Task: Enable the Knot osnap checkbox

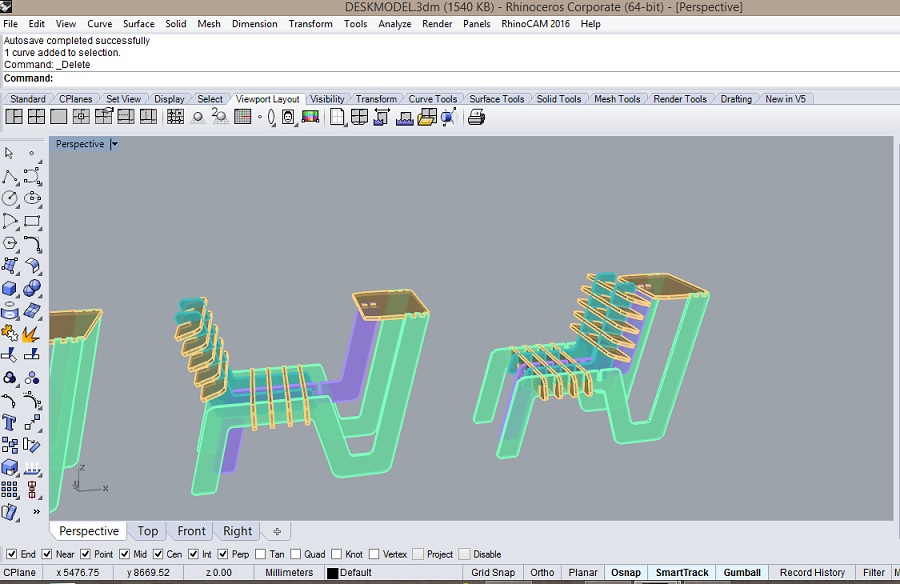Action: [x=336, y=554]
